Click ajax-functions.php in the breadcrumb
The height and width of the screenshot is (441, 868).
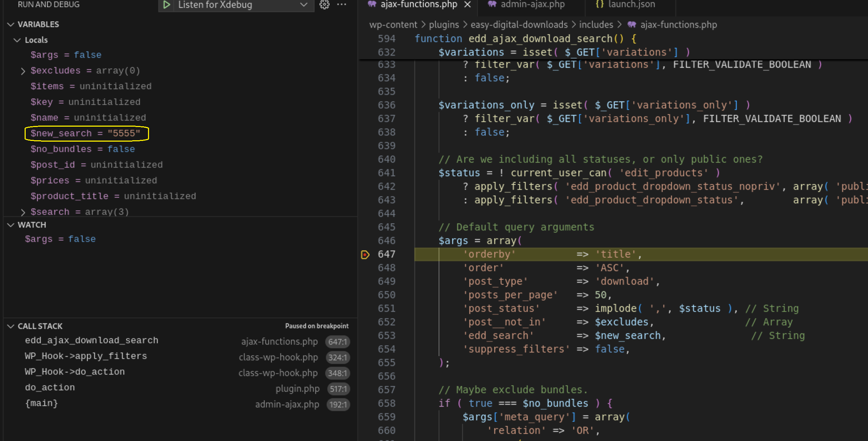[678, 25]
